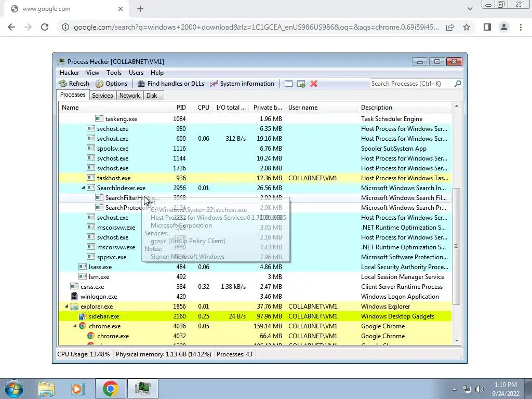Viewport: 532px width, 399px height.
Task: Select the csrss.exe process
Action: click(x=255, y=287)
